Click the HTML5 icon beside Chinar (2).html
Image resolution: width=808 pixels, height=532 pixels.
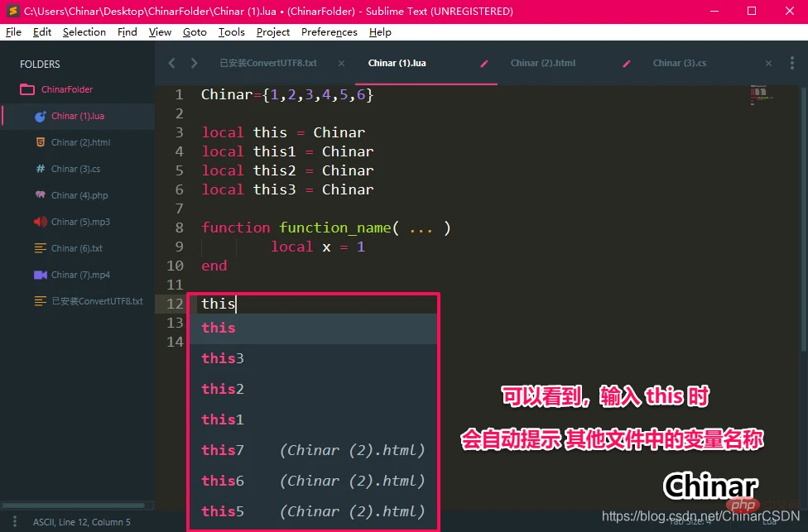[x=41, y=142]
